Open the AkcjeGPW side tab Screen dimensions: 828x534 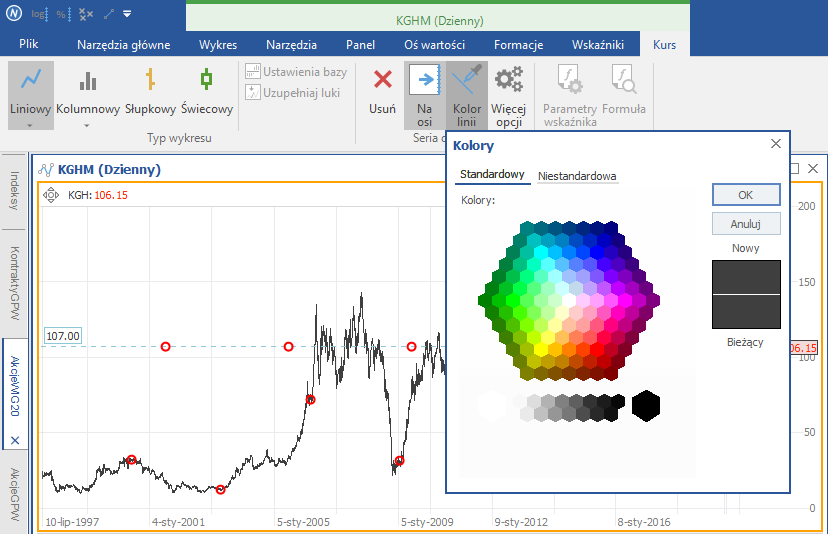pos(14,494)
